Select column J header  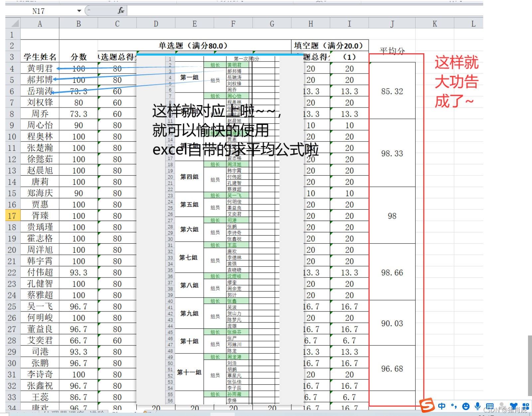(392, 24)
